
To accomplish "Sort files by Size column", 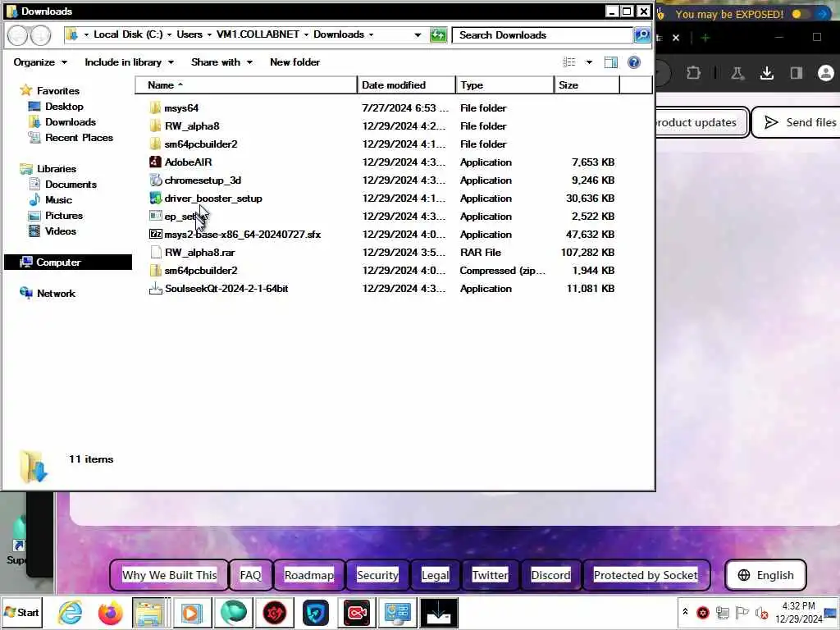I will coord(587,84).
